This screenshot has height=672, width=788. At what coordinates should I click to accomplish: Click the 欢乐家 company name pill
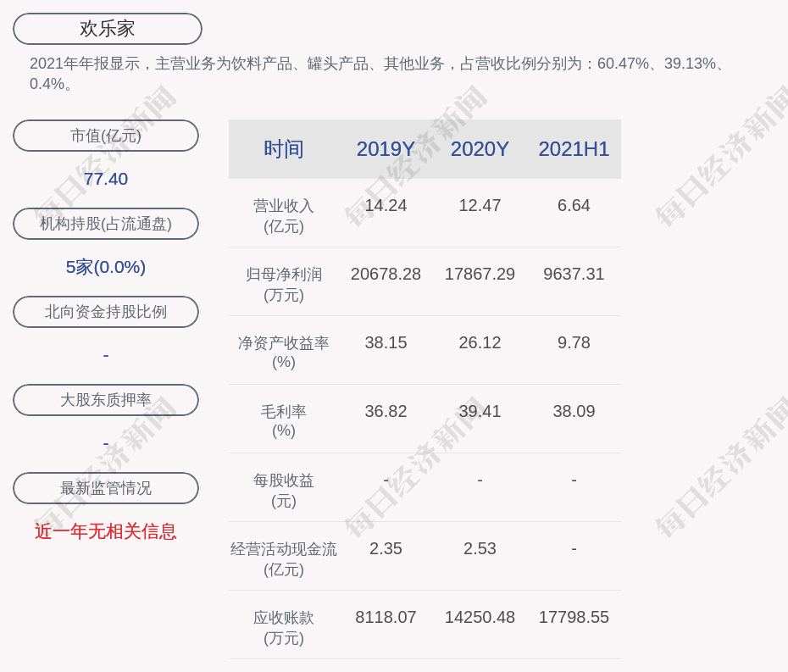coord(107,29)
